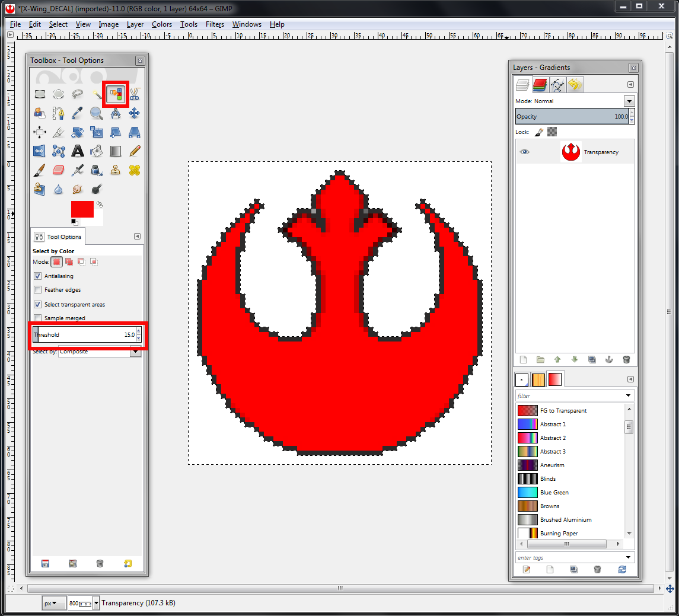This screenshot has height=616, width=679.
Task: Hide the Transparency layer using eye icon
Action: 524,152
